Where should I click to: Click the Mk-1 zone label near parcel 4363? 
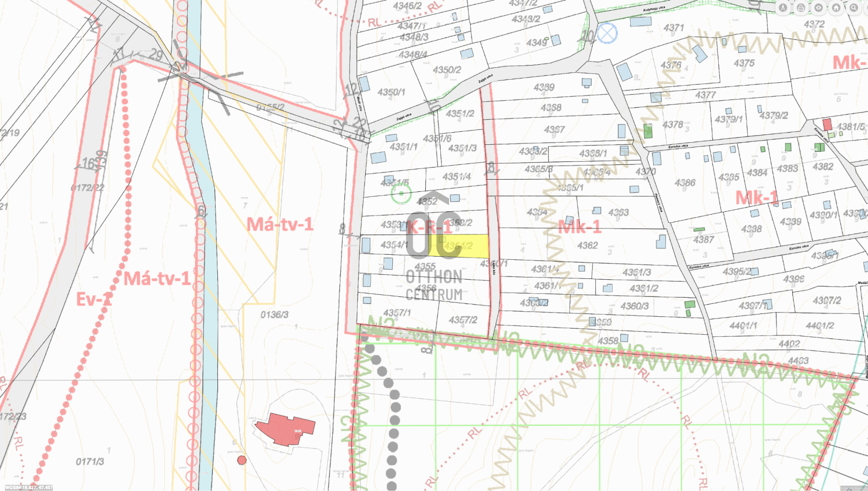[580, 227]
